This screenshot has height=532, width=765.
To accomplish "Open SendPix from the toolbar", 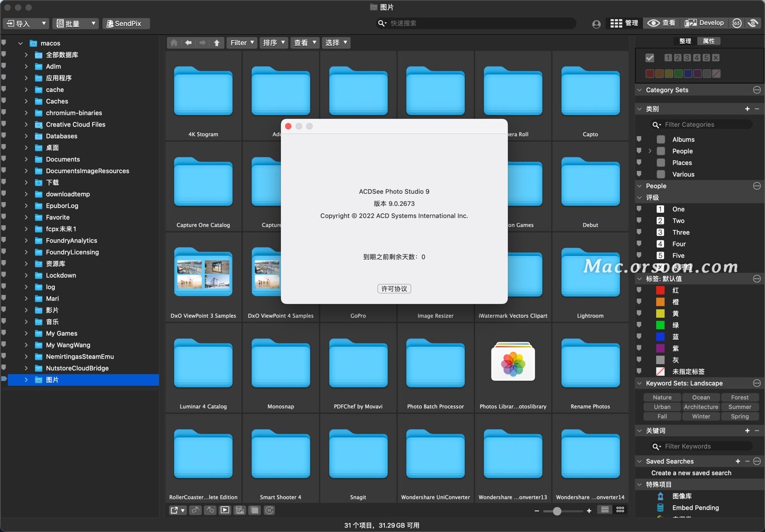I will (124, 23).
